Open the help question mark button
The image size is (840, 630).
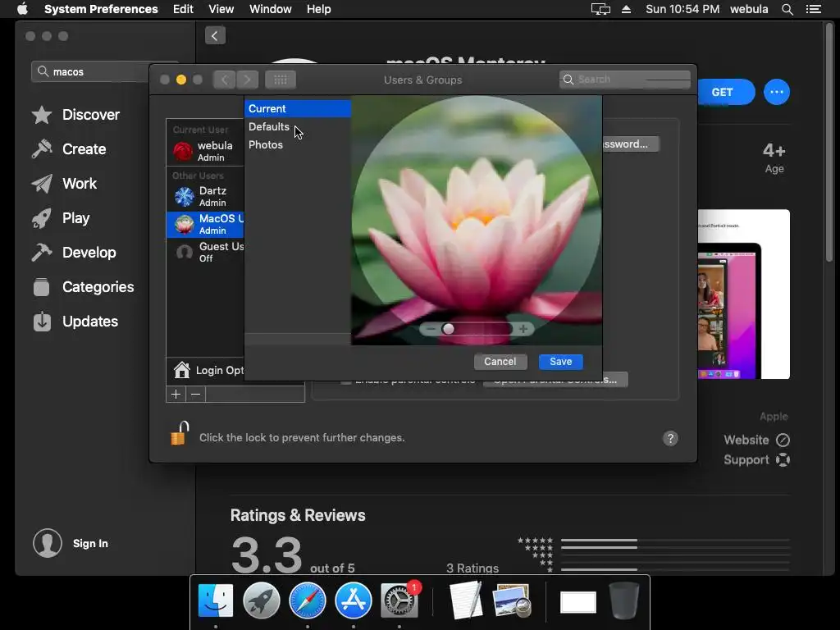(x=670, y=438)
